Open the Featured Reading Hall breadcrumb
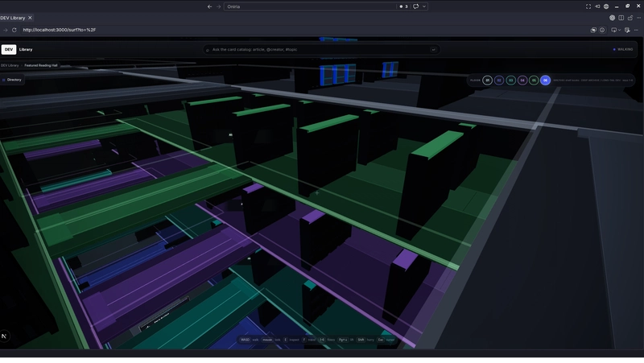Screen dimensions: 644x363 pos(41,65)
